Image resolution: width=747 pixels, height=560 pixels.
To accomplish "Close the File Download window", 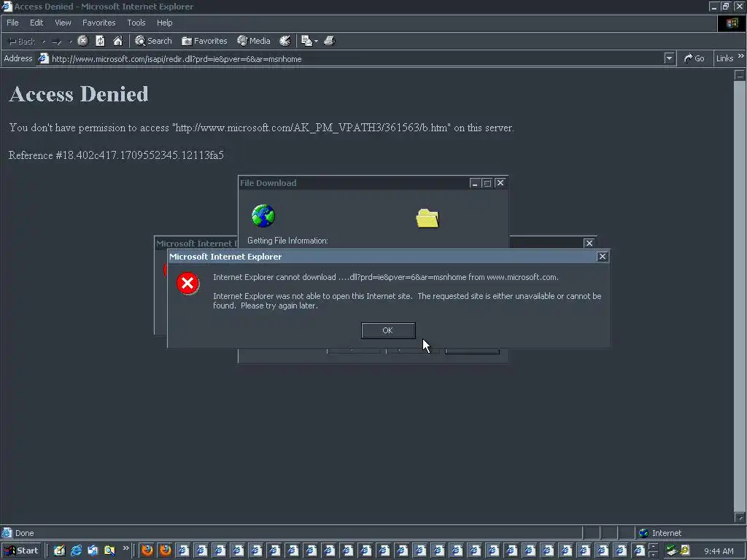I will click(500, 183).
